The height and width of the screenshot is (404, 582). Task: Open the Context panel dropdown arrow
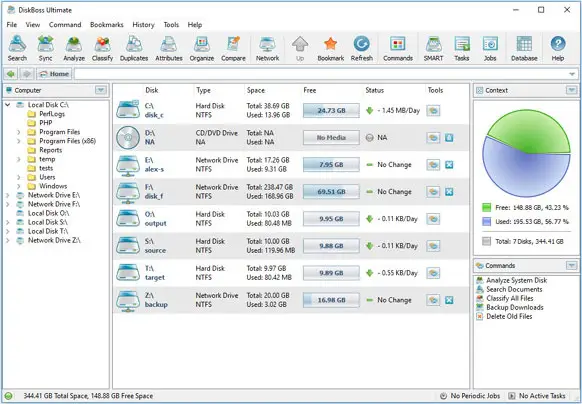pyautogui.click(x=571, y=90)
